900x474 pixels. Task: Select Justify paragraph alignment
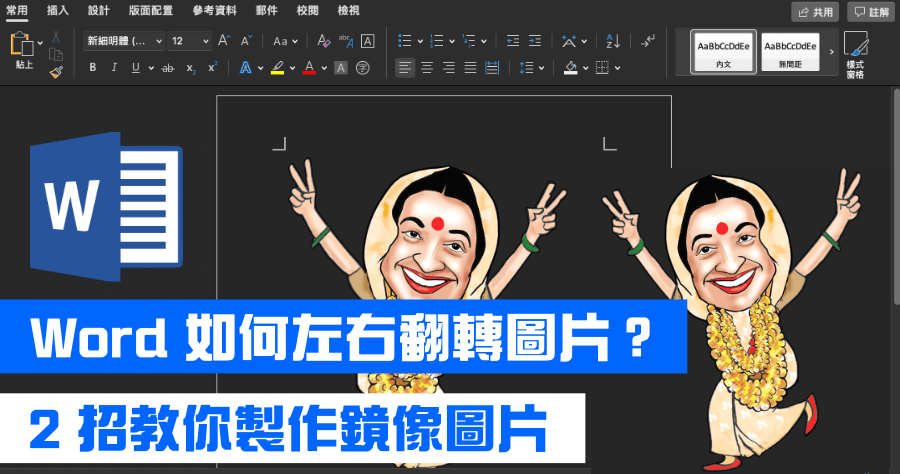coord(470,68)
